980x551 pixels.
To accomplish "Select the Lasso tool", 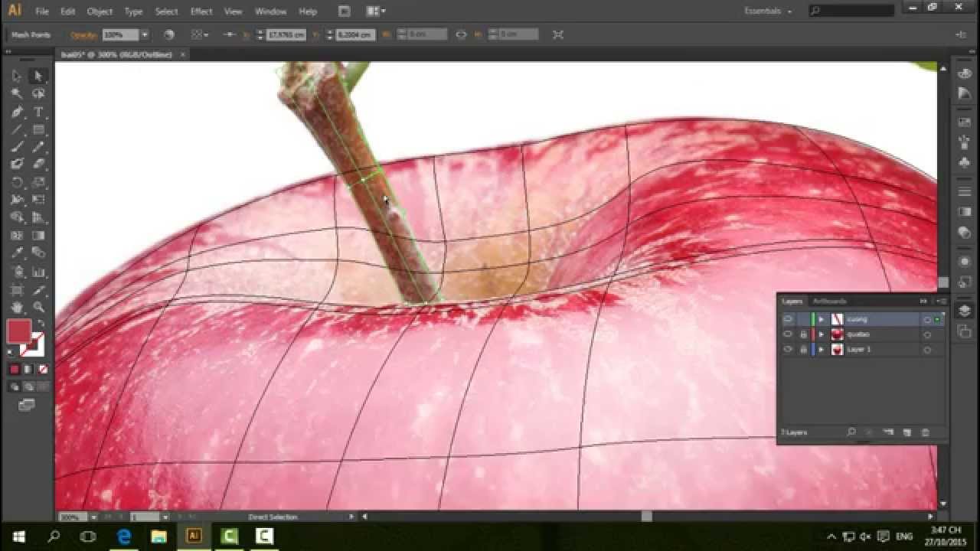I will tap(38, 93).
